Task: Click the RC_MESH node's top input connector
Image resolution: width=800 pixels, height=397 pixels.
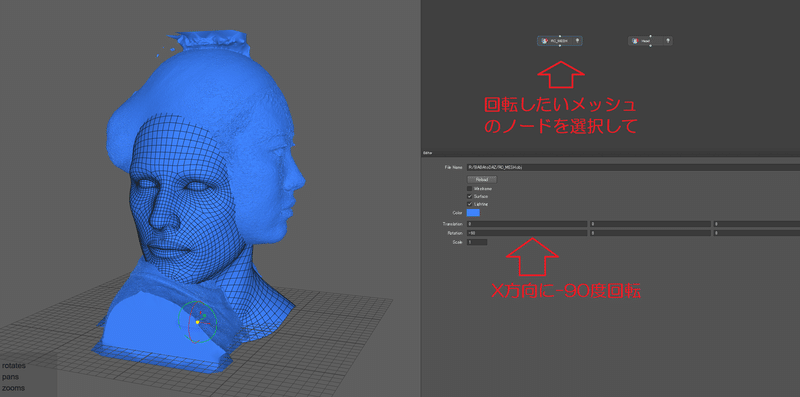Action: (560, 36)
